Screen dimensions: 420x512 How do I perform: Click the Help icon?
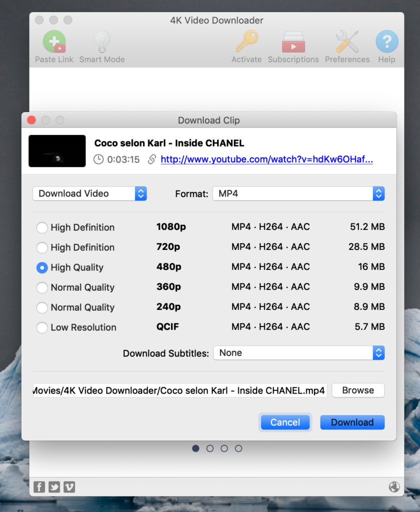point(386,42)
